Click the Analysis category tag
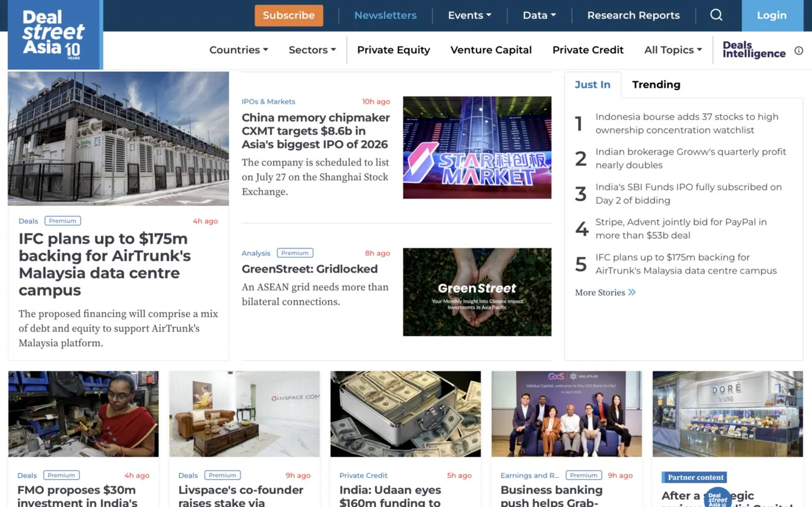This screenshot has height=507, width=812. point(256,253)
